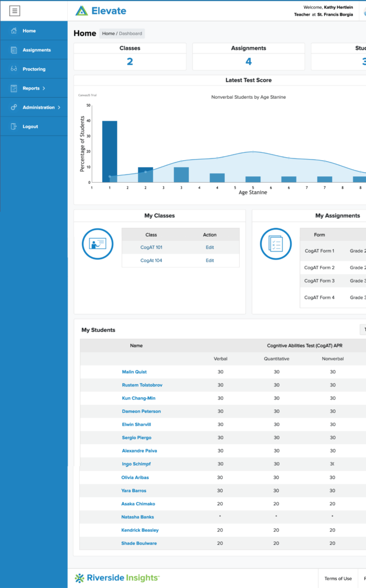Click the stanine 3 bar in chart
This screenshot has width=366, height=588.
pyautogui.click(x=181, y=175)
